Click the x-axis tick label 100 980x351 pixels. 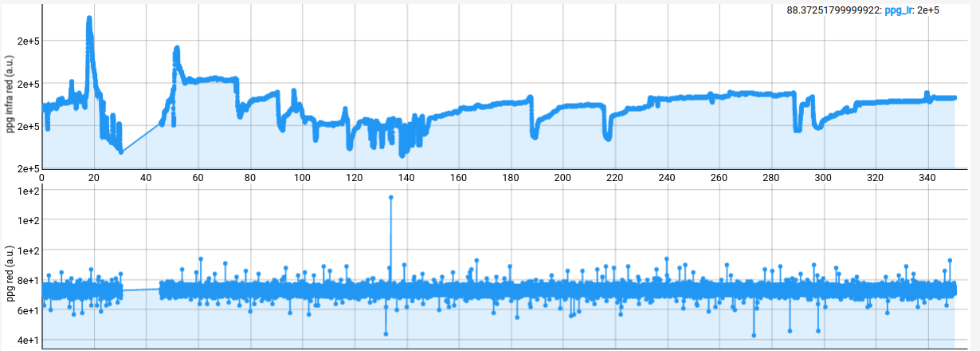point(302,178)
